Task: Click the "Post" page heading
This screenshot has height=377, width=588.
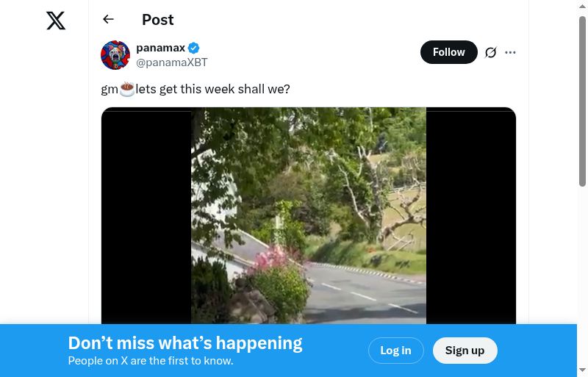Action: click(158, 20)
